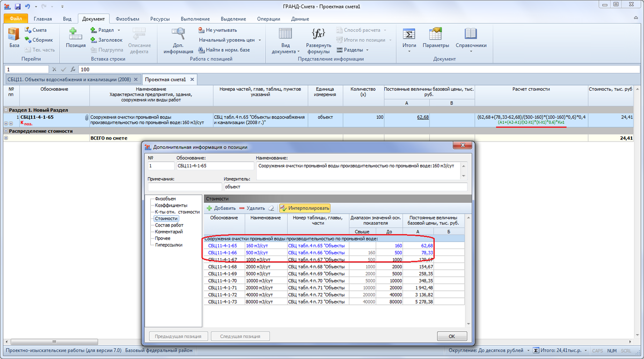Click the Примечания input field

pos(184,187)
